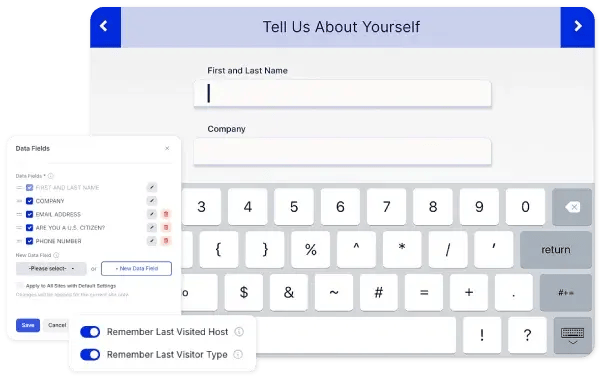This screenshot has width=600, height=376.
Task: Uncheck the Phone Number checkbox
Action: 29,241
